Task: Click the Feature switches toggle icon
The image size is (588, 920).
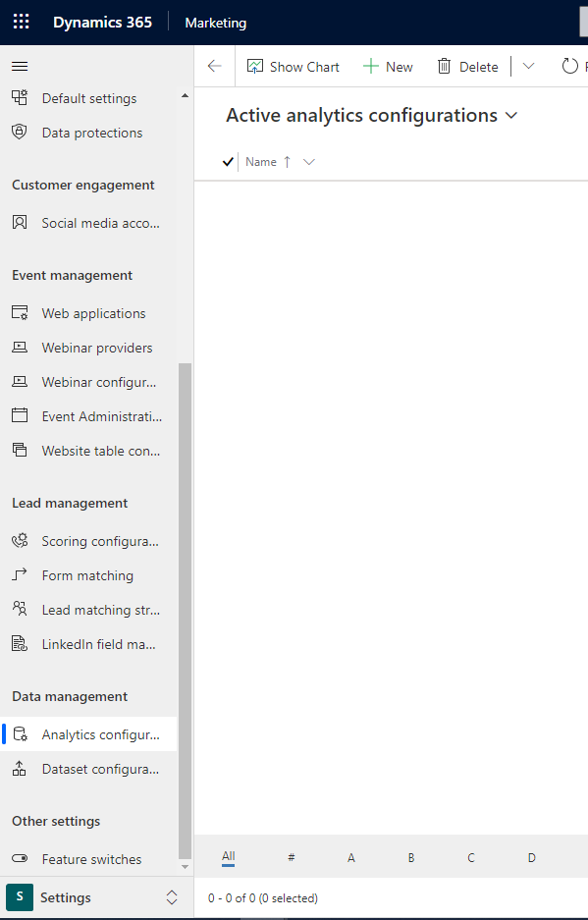Action: (20, 858)
